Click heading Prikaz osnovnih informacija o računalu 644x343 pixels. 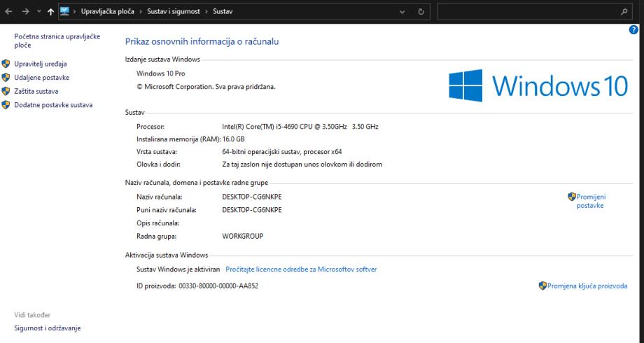202,41
